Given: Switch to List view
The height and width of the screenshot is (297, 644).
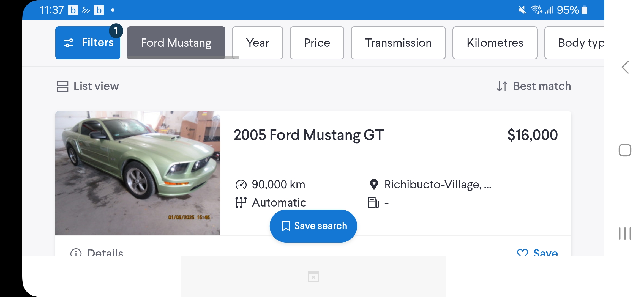Looking at the screenshot, I should [x=88, y=86].
